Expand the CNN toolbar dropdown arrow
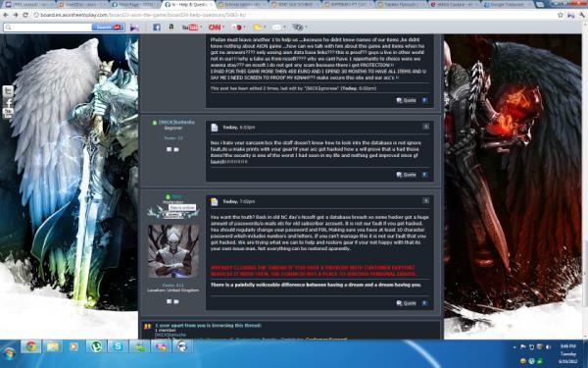This screenshot has height=368, width=588. pyautogui.click(x=223, y=27)
